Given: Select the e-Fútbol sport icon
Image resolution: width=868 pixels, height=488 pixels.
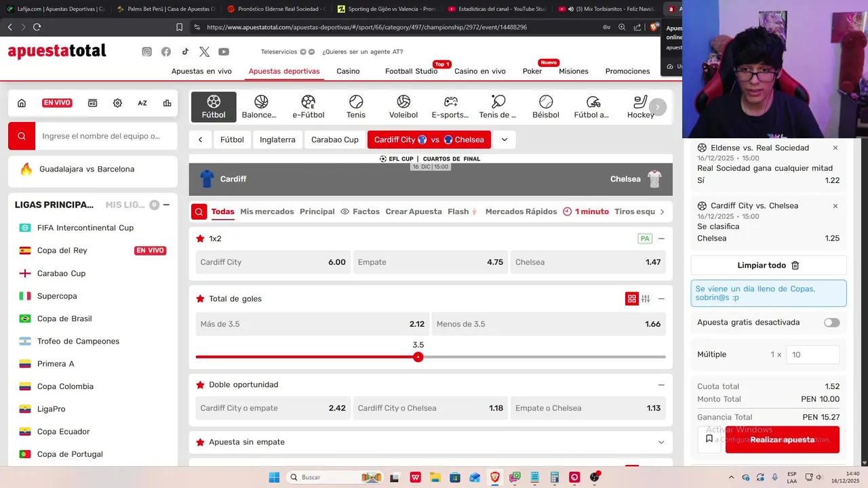Looking at the screenshot, I should [x=309, y=106].
